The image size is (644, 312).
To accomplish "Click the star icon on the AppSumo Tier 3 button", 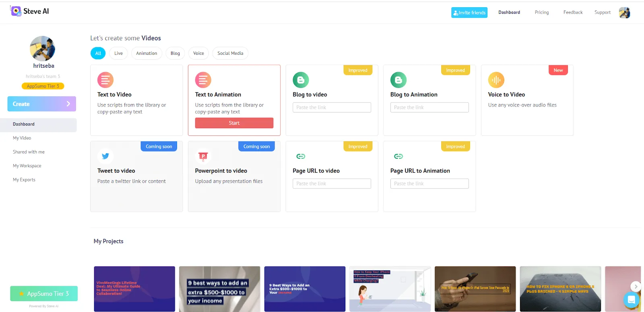I will (21, 294).
